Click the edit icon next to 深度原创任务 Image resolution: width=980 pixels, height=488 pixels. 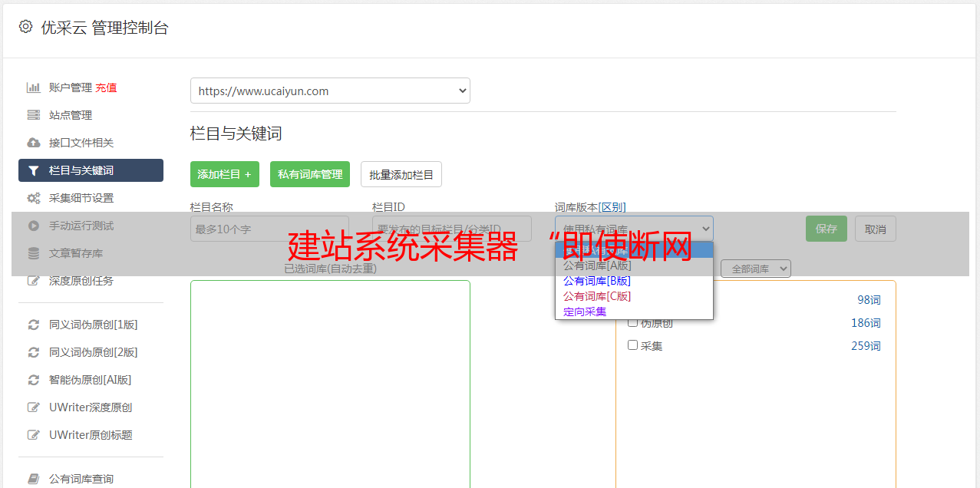[x=34, y=281]
